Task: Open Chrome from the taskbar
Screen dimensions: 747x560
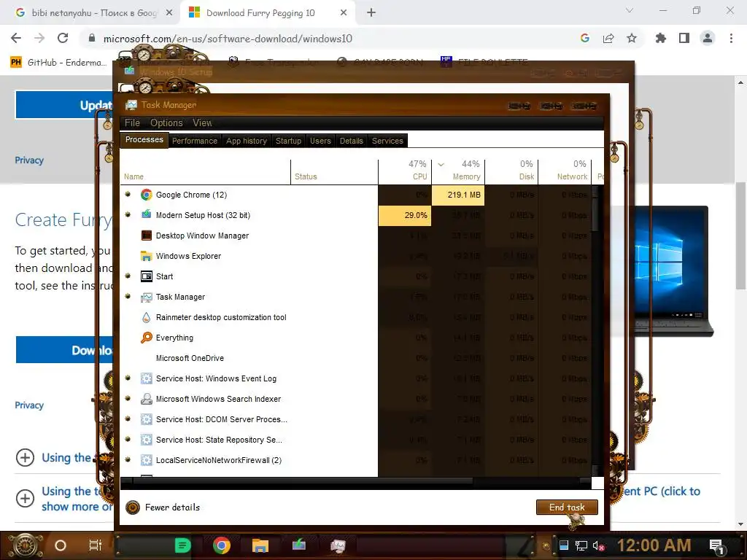Action: (222, 545)
